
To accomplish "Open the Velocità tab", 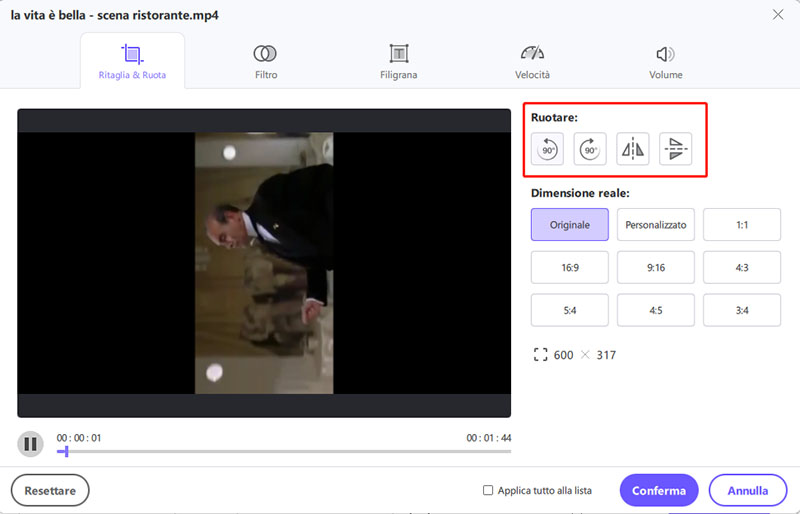I will [532, 61].
